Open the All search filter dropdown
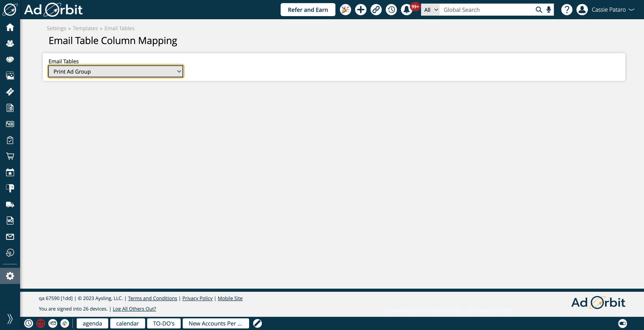 [x=430, y=10]
